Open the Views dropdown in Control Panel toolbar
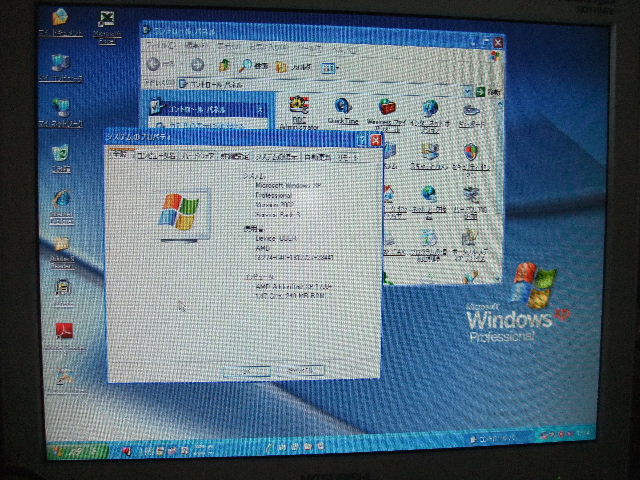The height and width of the screenshot is (480, 640). point(330,69)
